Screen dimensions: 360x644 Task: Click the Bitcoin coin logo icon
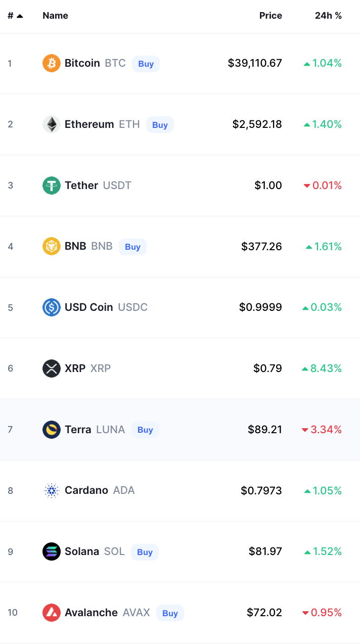(52, 63)
